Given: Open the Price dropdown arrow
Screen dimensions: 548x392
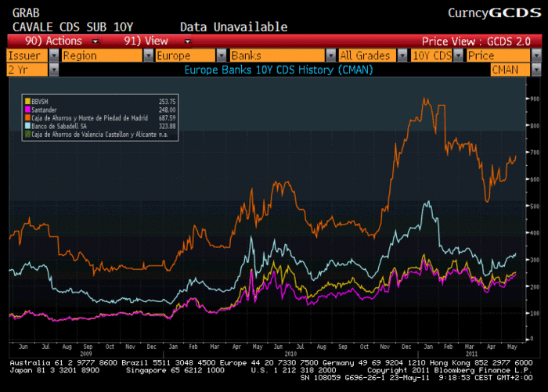Looking at the screenshot, I should (x=536, y=56).
